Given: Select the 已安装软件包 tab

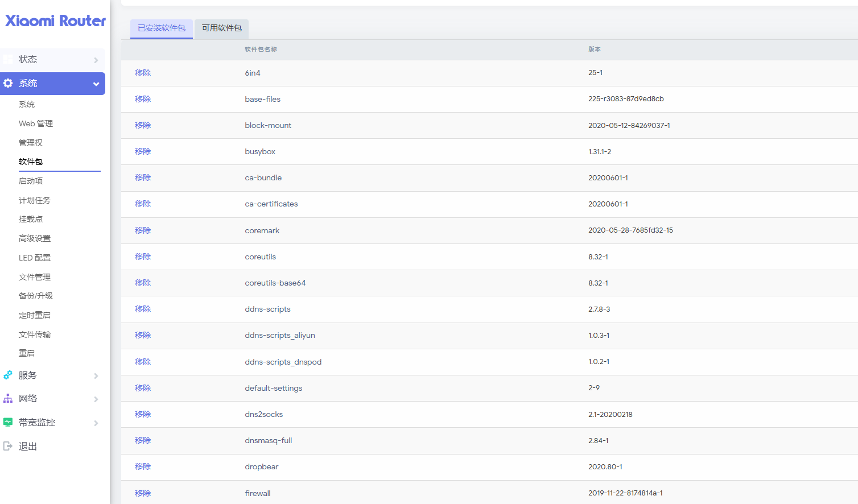Looking at the screenshot, I should [x=162, y=28].
